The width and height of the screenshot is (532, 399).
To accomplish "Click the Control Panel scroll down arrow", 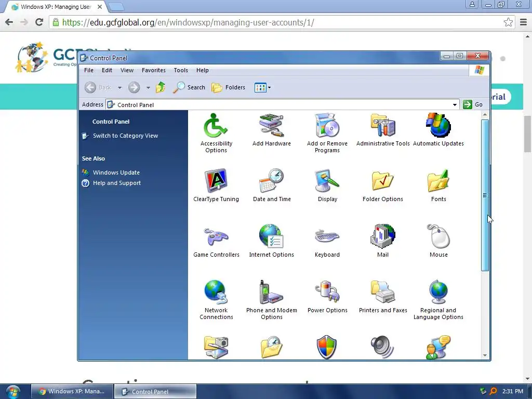I will point(485,355).
